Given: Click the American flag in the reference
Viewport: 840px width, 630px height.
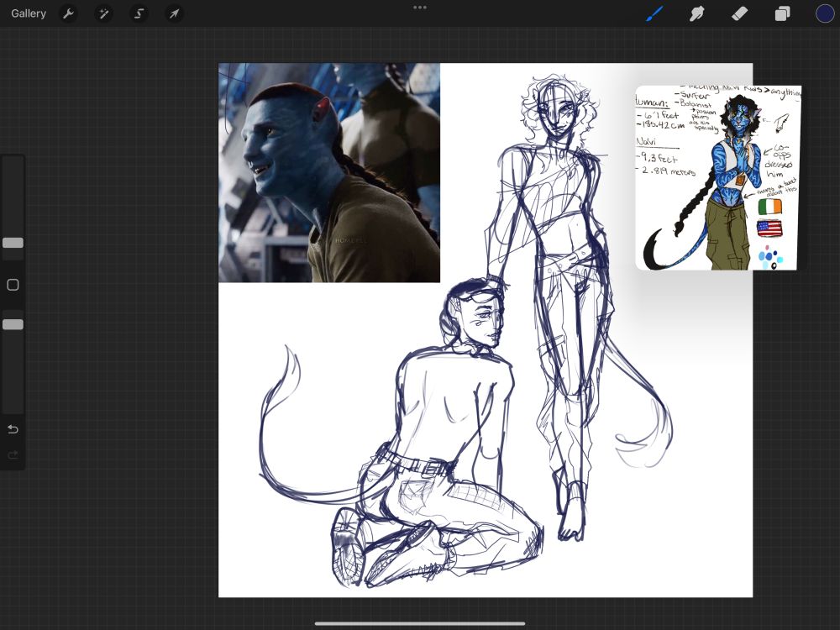Looking at the screenshot, I should tap(769, 228).
